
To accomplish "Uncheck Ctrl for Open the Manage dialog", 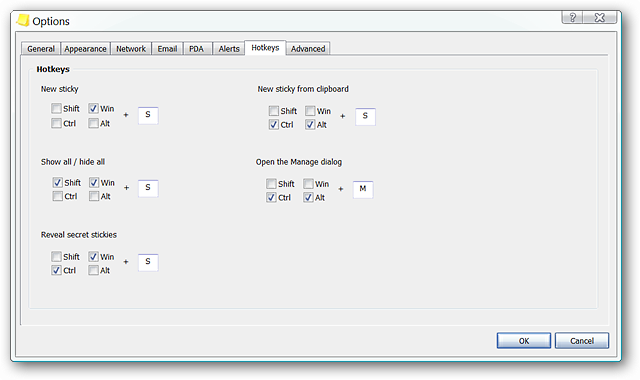I will pyautogui.click(x=271, y=198).
